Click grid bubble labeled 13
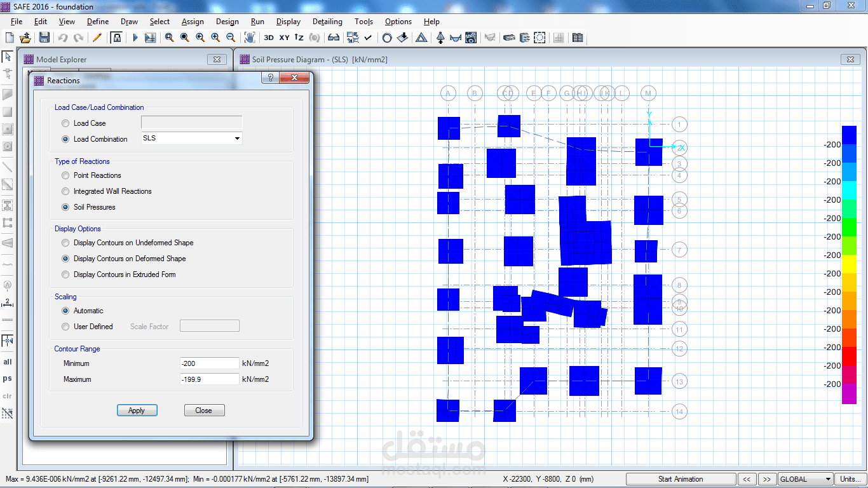The width and height of the screenshot is (868, 488). coord(679,381)
